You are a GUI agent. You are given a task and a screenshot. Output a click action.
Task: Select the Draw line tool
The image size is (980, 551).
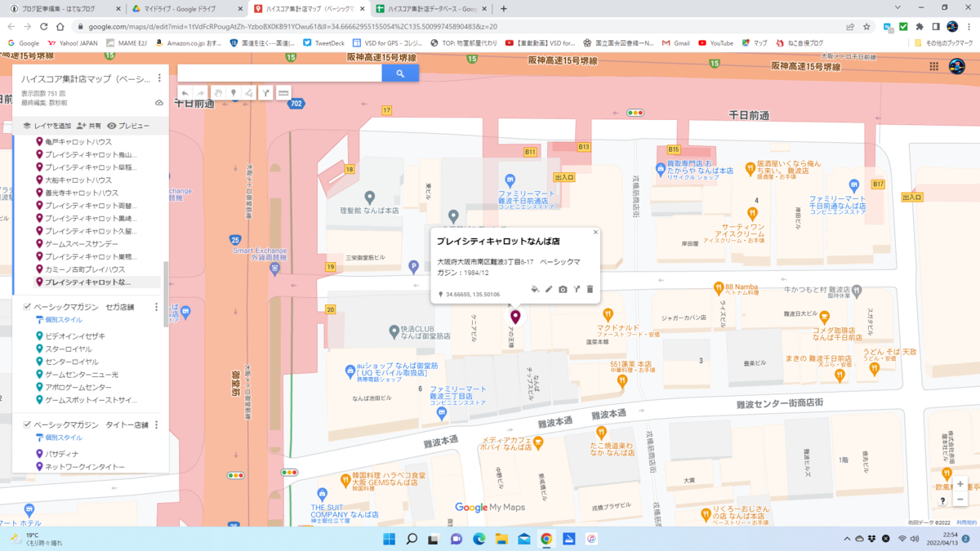248,93
